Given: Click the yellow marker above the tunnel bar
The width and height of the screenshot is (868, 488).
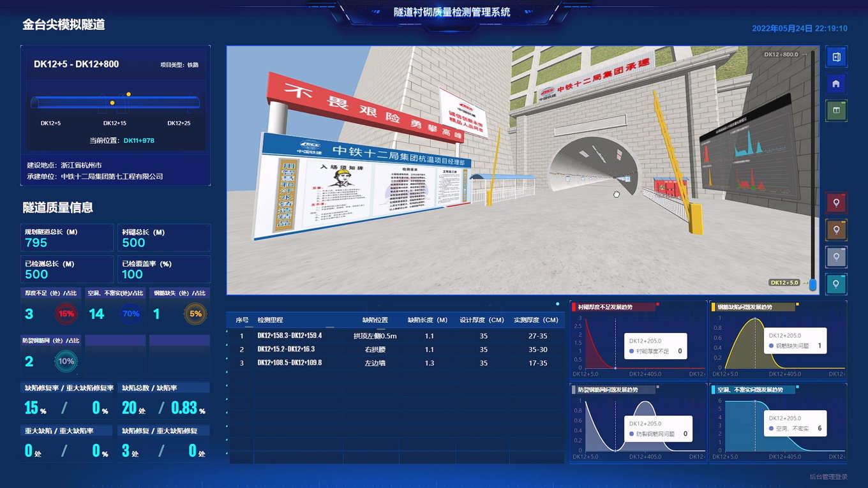Looking at the screenshot, I should (128, 94).
